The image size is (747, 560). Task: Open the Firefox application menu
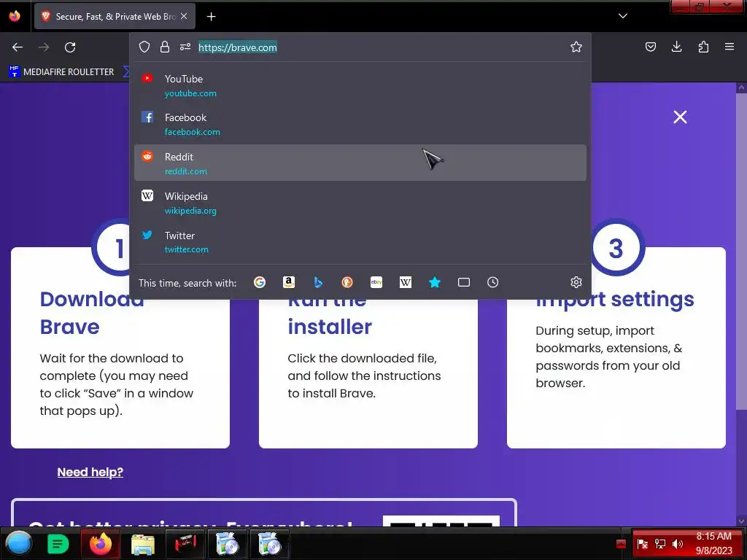[729, 47]
